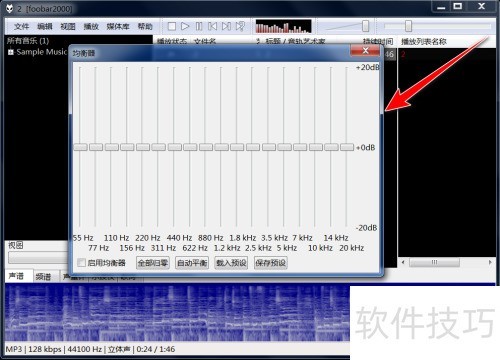500x360 pixels.
Task: Click the 播放列表名称 column header
Action: coord(424,42)
